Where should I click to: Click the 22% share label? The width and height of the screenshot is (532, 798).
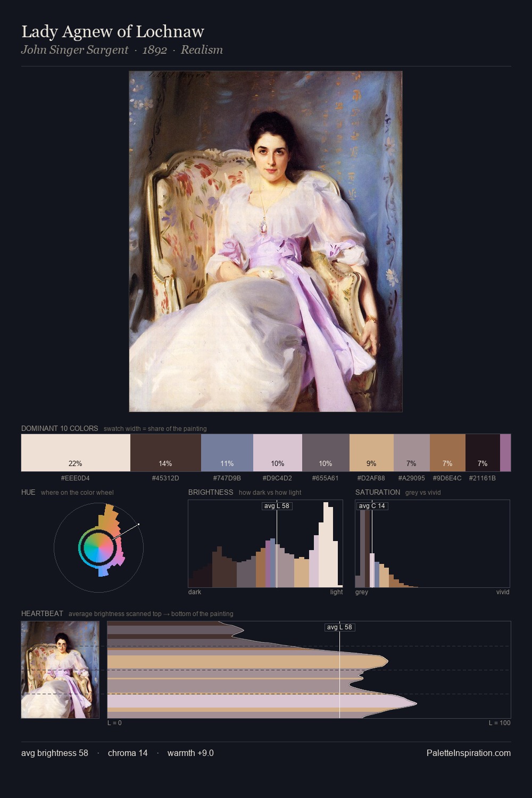tap(76, 463)
